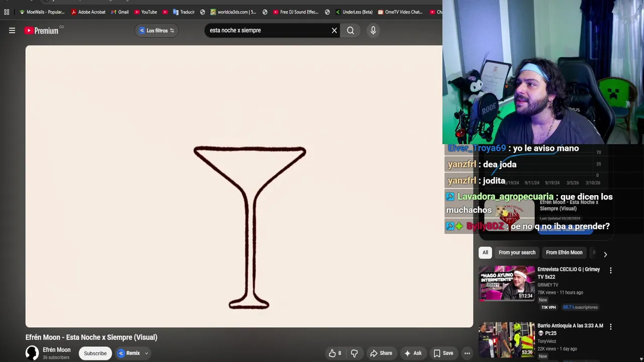Open the Entrevista CECILIO G thumbnail
644x362 pixels.
coord(507,283)
